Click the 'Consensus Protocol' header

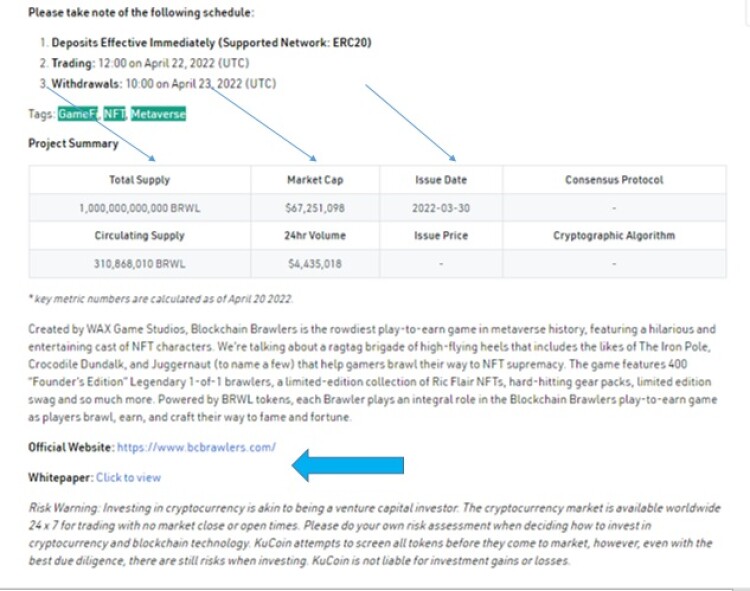614,180
